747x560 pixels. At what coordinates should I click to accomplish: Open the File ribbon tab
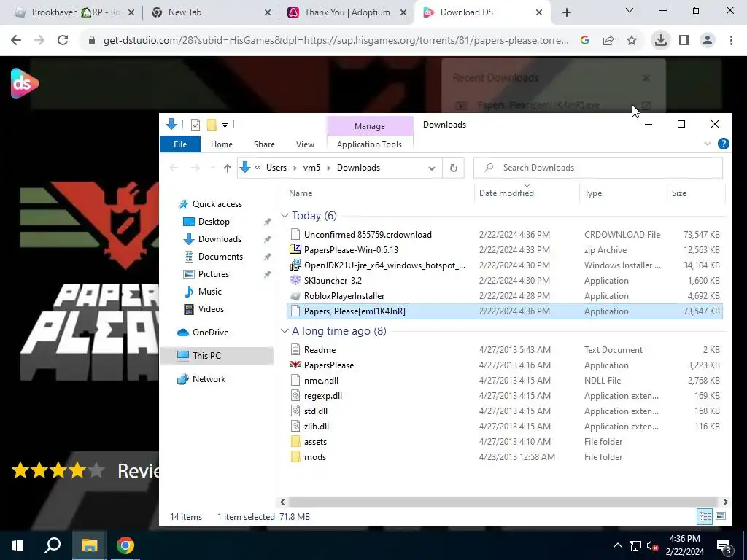(180, 144)
